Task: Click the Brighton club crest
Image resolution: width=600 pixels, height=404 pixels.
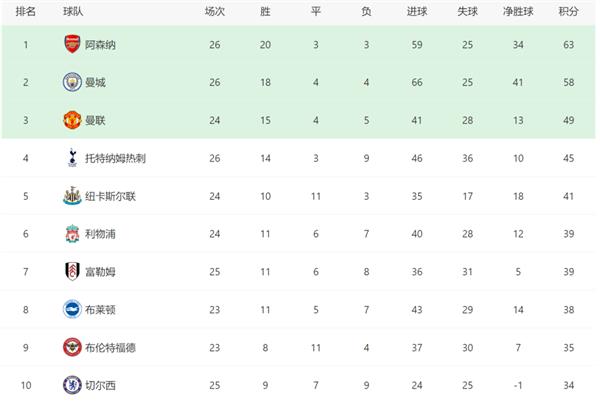Action: pyautogui.click(x=72, y=309)
